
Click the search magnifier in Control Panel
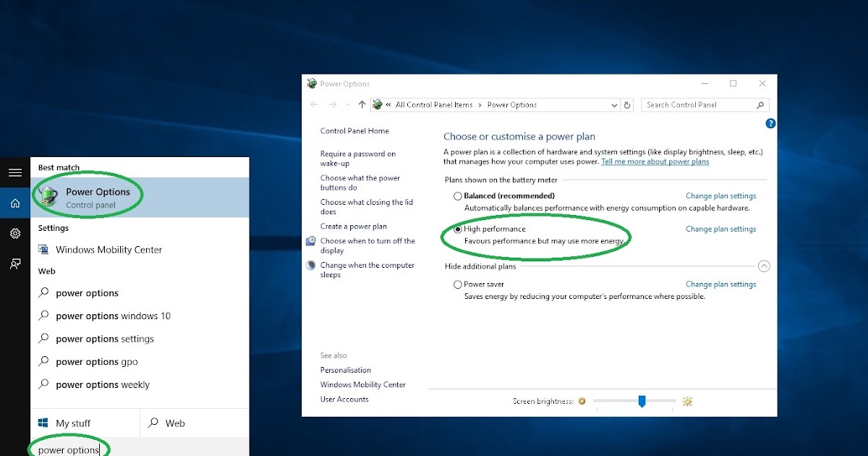point(760,105)
